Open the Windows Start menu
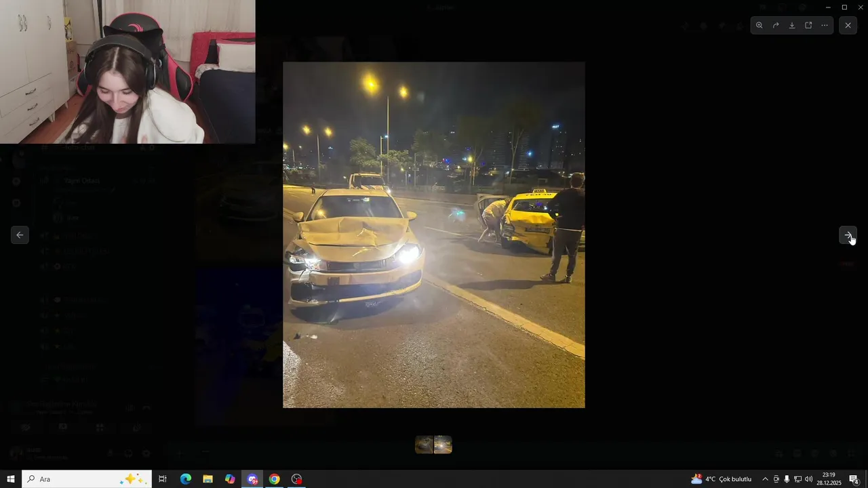This screenshot has height=488, width=868. pyautogui.click(x=11, y=479)
